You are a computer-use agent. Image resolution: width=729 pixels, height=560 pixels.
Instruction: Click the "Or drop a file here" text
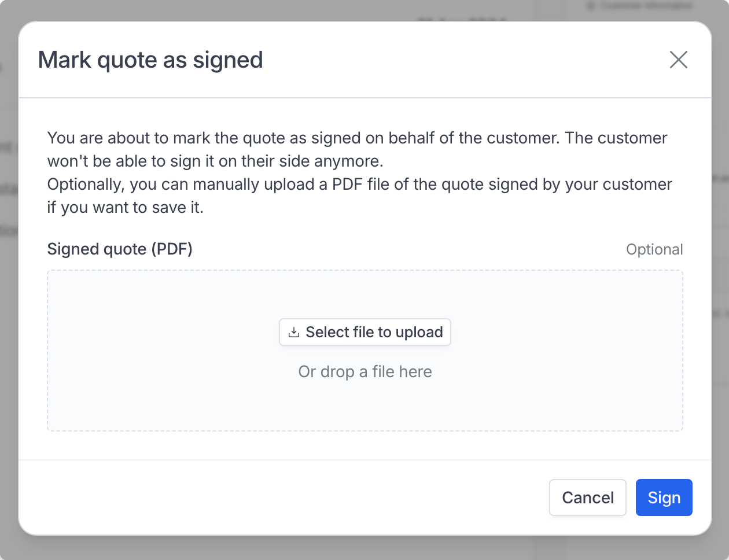(x=365, y=371)
